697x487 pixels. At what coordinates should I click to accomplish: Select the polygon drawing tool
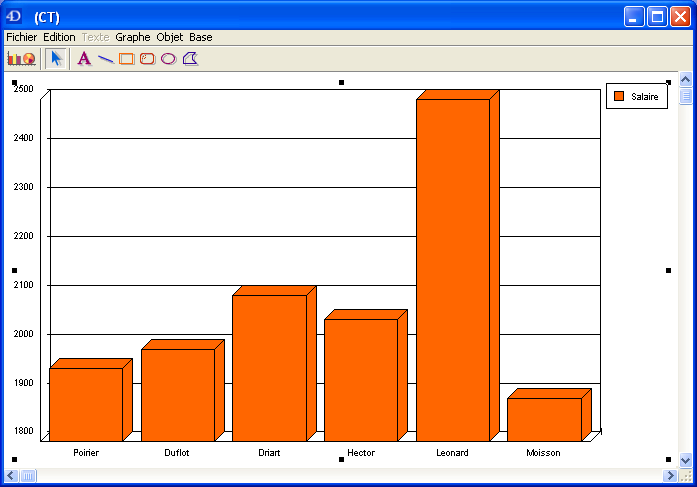[x=190, y=58]
